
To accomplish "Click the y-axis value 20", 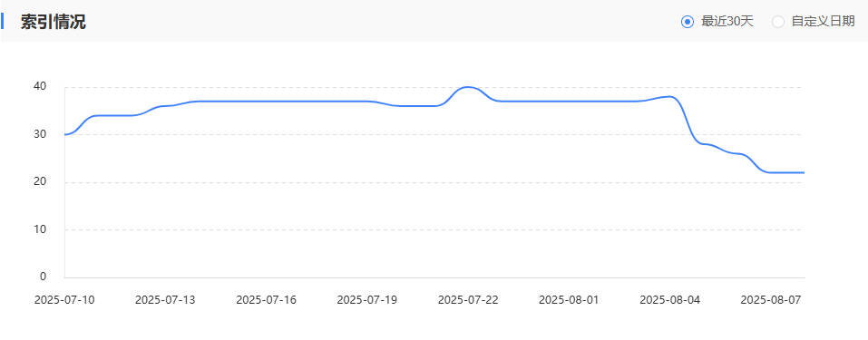I will 39,181.
